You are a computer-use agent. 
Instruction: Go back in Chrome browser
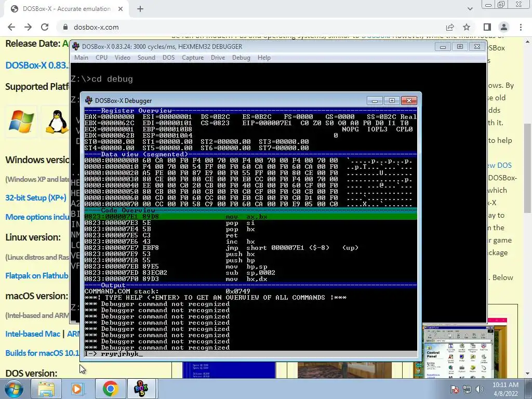(11, 27)
